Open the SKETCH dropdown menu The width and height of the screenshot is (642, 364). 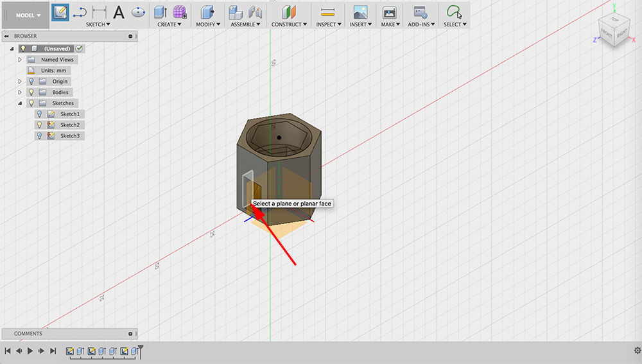98,24
